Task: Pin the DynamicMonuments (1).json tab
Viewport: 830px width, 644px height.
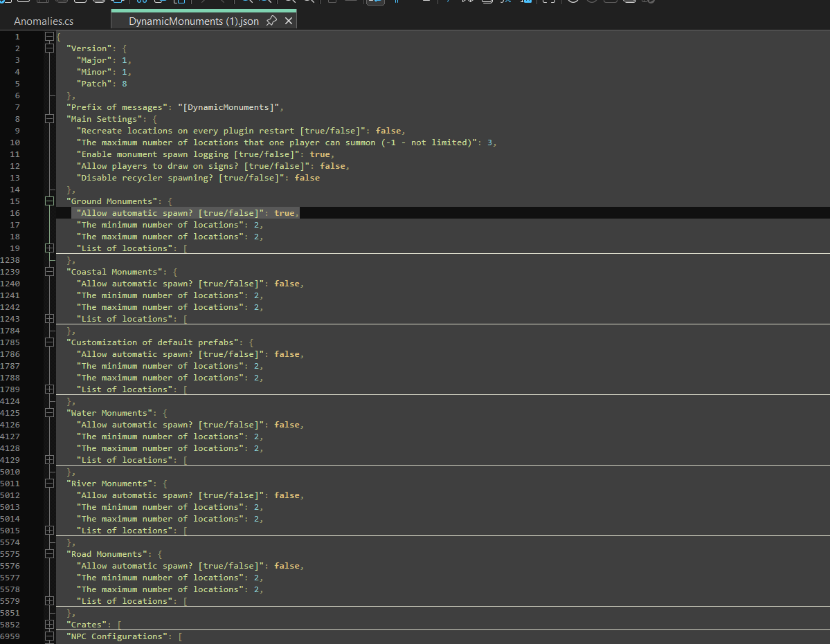Action: (x=271, y=21)
